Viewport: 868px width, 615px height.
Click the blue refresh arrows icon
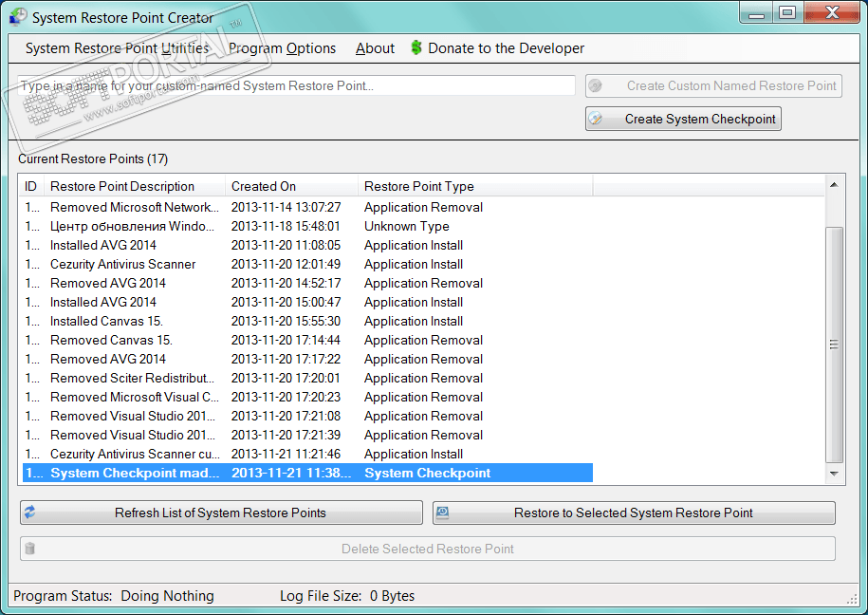click(30, 512)
